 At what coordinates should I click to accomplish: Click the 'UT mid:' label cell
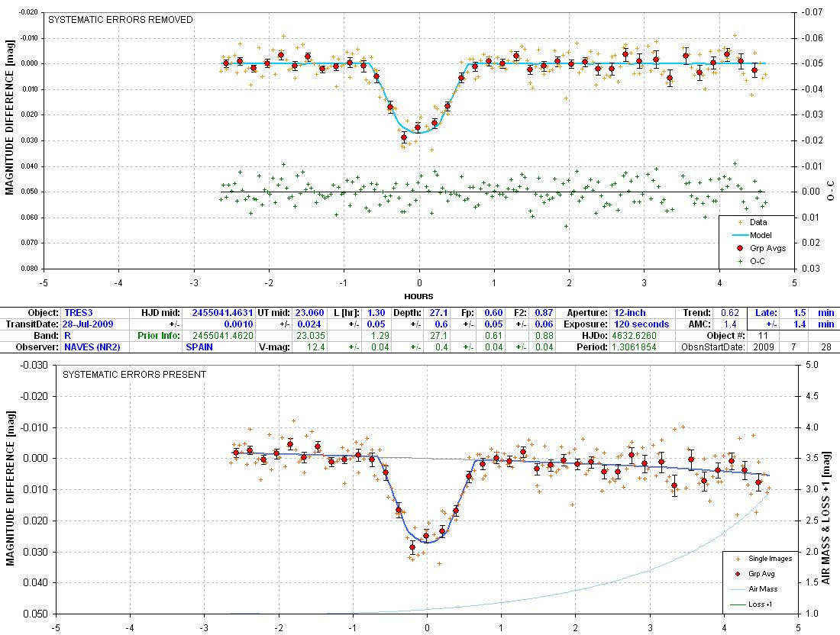[274, 313]
